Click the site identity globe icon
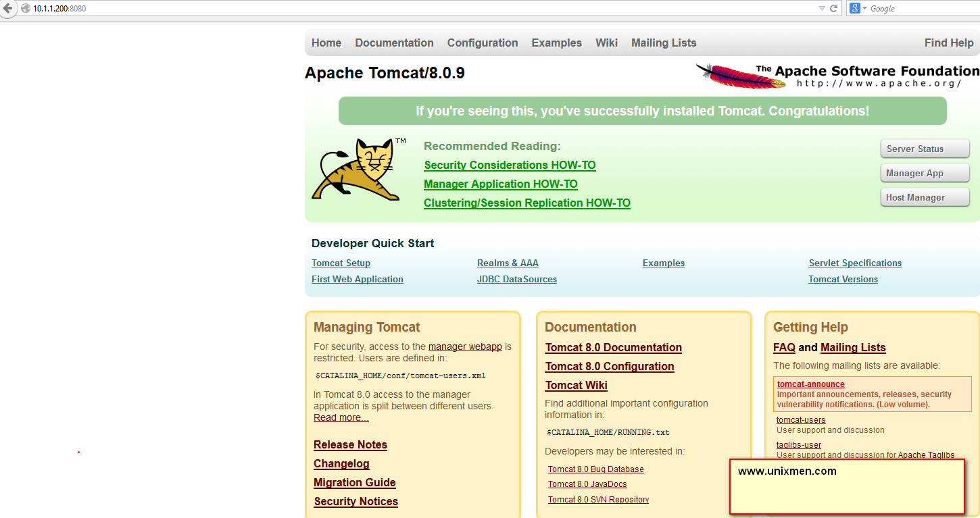 click(x=26, y=8)
